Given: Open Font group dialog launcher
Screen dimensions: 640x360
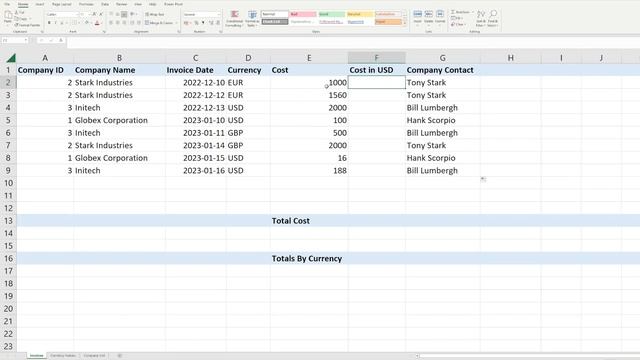Looking at the screenshot, I should click(104, 31).
